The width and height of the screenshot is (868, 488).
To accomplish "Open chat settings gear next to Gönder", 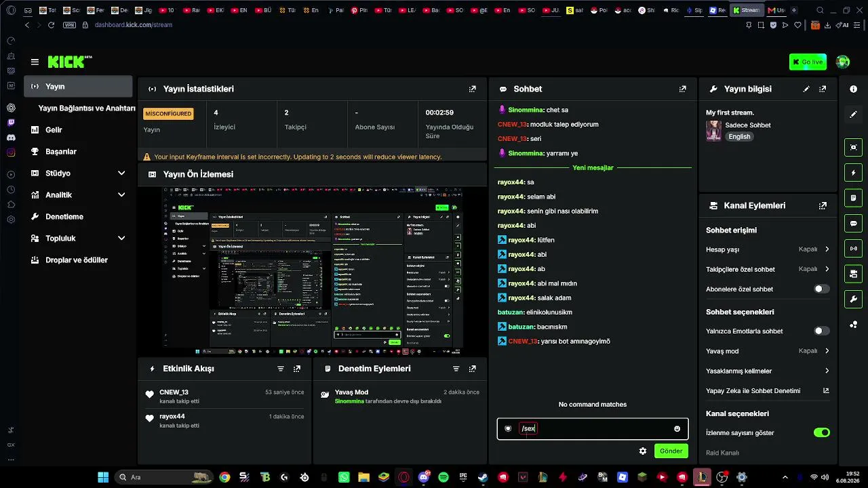I will [x=643, y=451].
